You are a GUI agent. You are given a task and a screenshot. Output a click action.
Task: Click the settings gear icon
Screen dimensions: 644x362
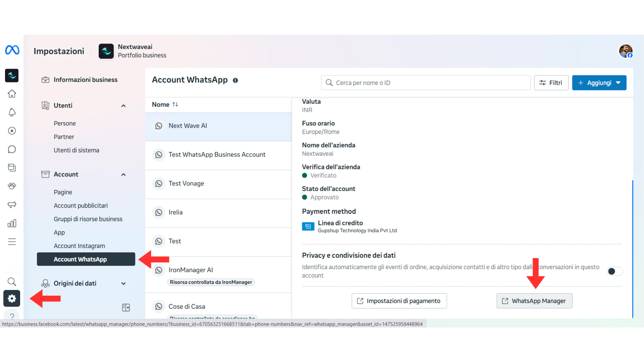point(12,298)
